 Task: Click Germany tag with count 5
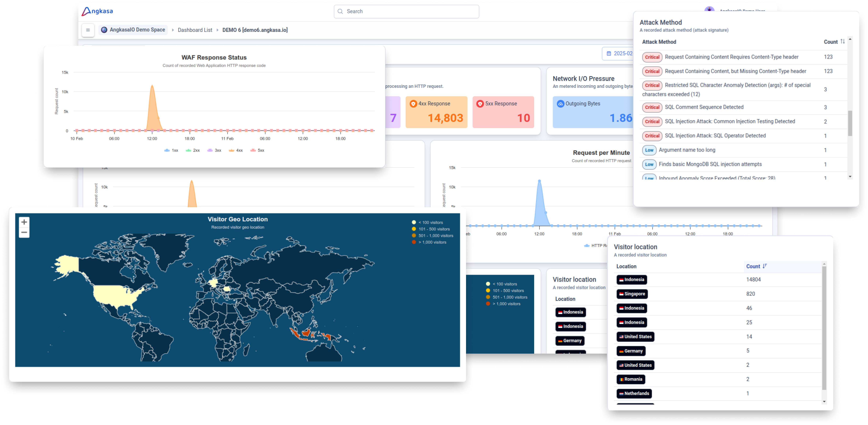(631, 351)
